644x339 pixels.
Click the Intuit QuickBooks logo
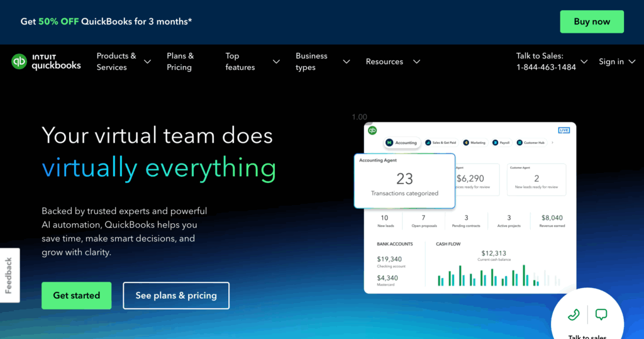point(46,62)
